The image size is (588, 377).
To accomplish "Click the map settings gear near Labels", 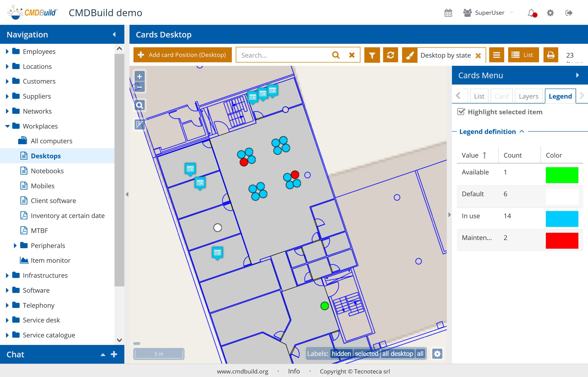I will click(437, 354).
